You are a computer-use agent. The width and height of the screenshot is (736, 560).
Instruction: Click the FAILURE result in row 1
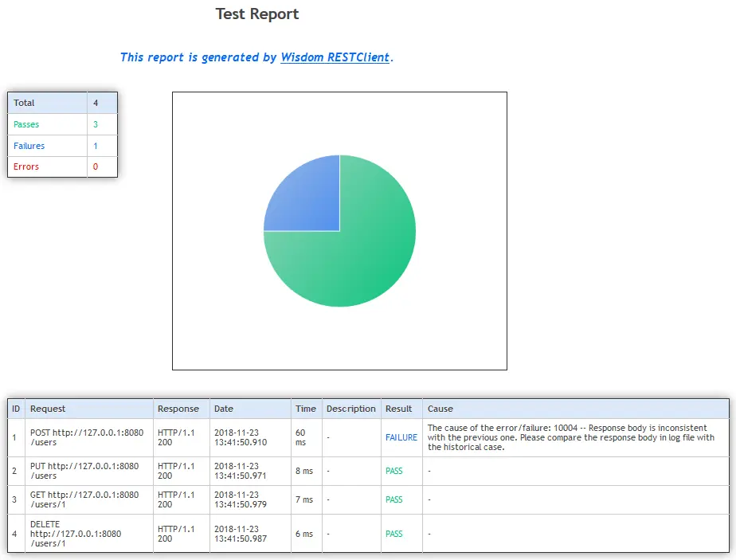[401, 437]
